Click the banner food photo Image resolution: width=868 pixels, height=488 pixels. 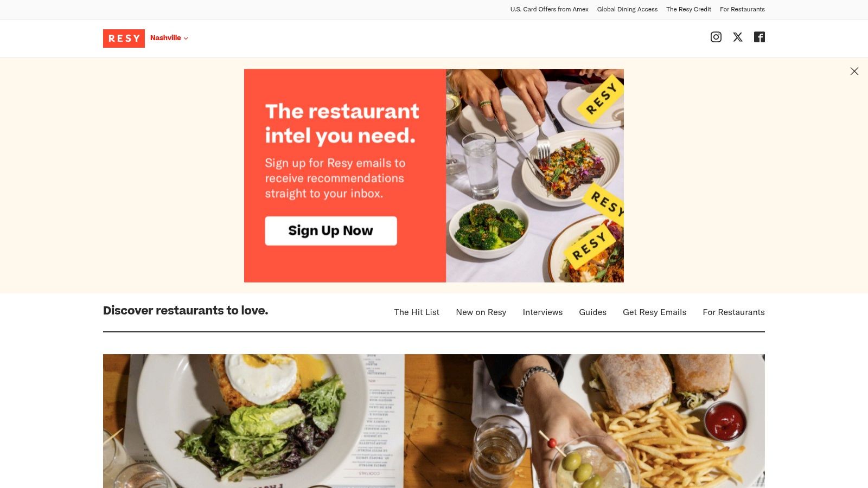click(x=535, y=176)
